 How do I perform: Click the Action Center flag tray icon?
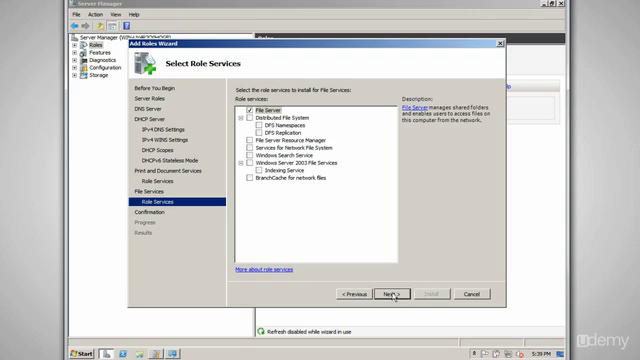(484, 354)
